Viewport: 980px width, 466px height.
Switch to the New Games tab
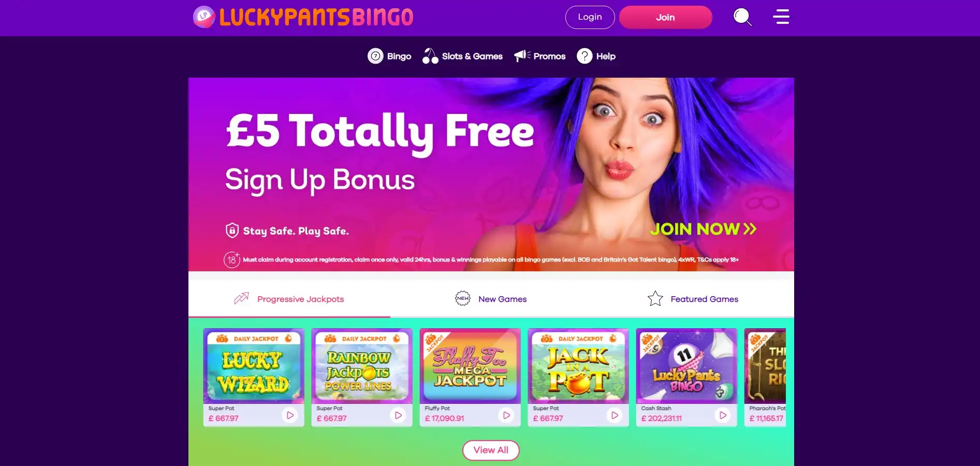click(491, 299)
